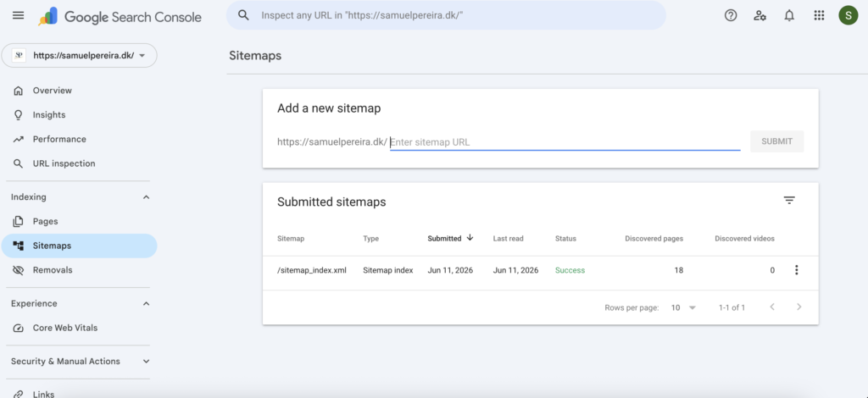Click the Sitemaps page title
Screen dimensions: 868x398
pyautogui.click(x=255, y=56)
